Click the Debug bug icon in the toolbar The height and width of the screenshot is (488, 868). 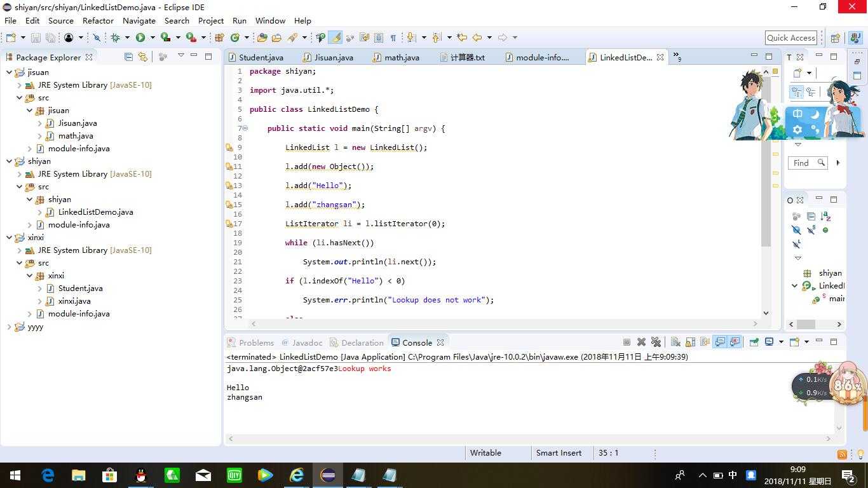click(x=115, y=37)
